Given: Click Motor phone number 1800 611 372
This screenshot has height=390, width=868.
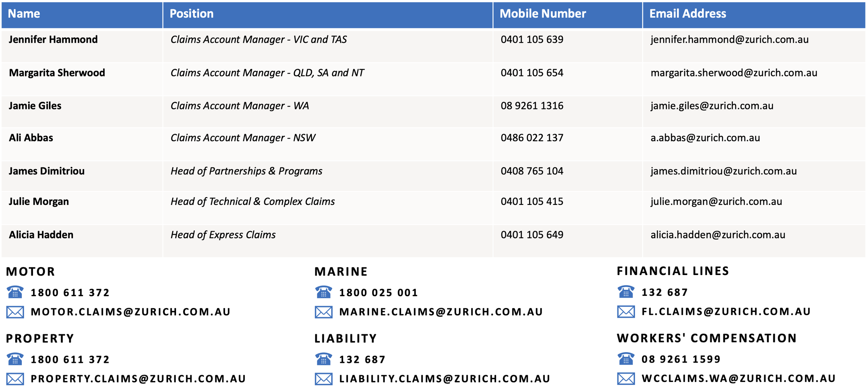Looking at the screenshot, I should [70, 293].
